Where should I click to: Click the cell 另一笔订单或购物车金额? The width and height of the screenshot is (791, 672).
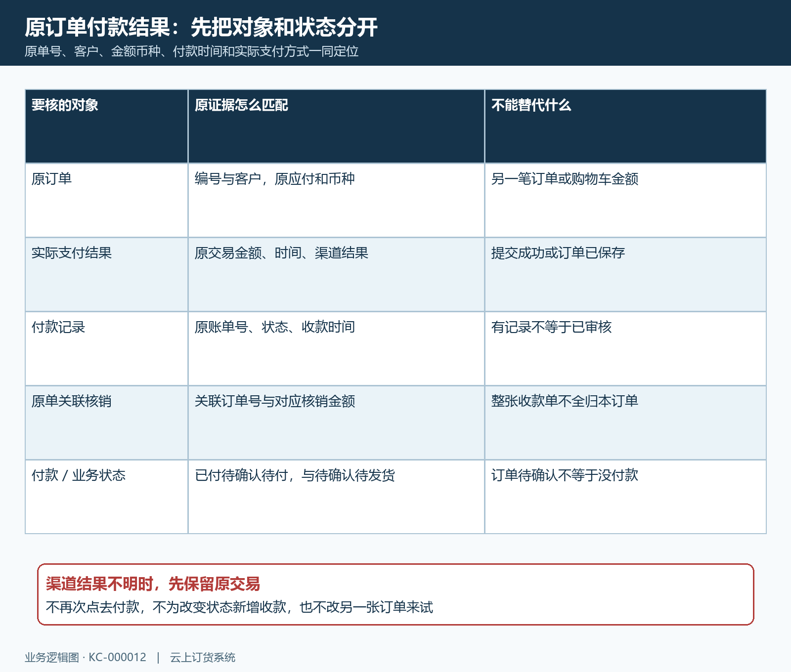click(x=625, y=200)
